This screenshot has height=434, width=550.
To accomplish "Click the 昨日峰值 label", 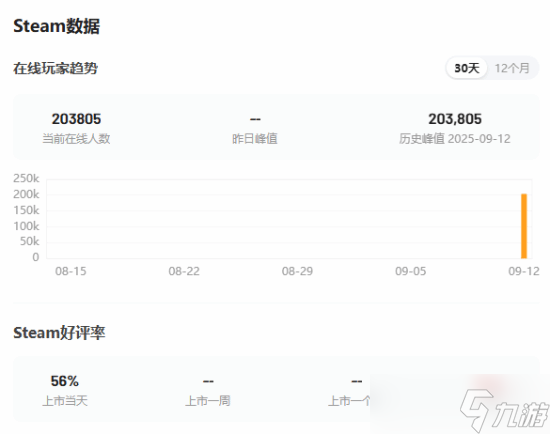I will pos(255,139).
